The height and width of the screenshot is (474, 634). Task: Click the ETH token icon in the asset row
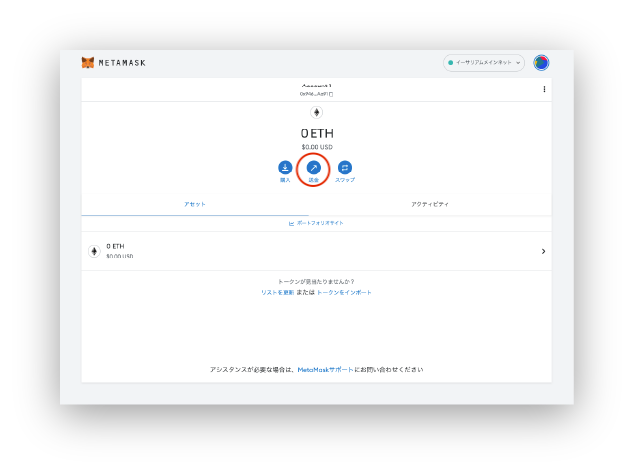(94, 252)
